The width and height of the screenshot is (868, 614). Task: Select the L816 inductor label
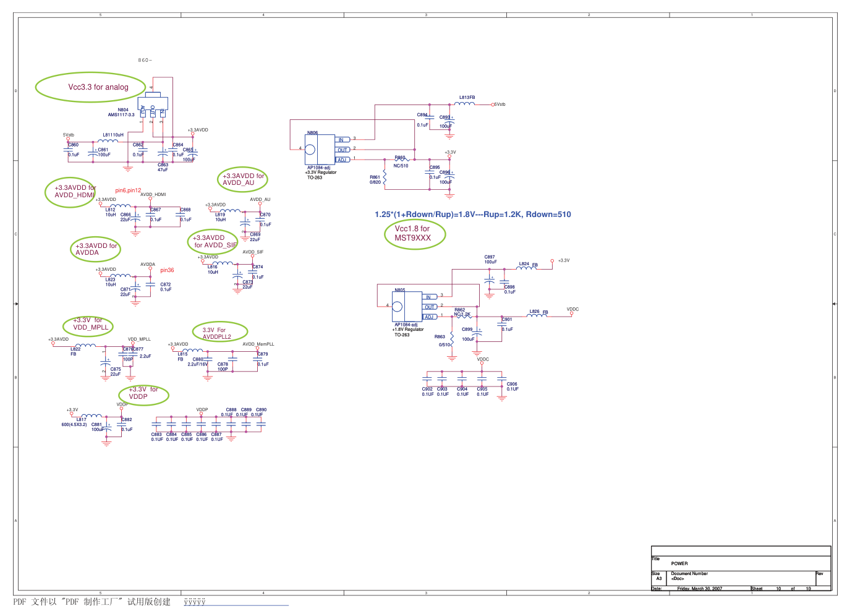pyautogui.click(x=213, y=270)
